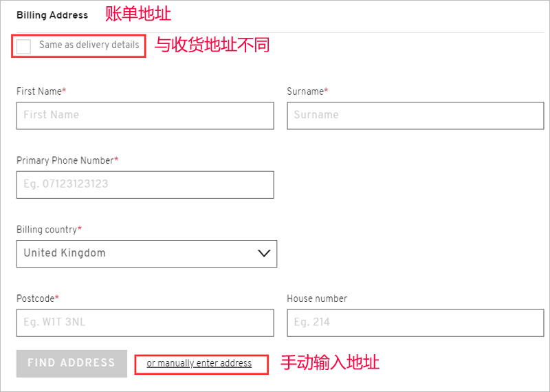The width and height of the screenshot is (550, 392).
Task: Click the Same as delivery details label
Action: (89, 45)
